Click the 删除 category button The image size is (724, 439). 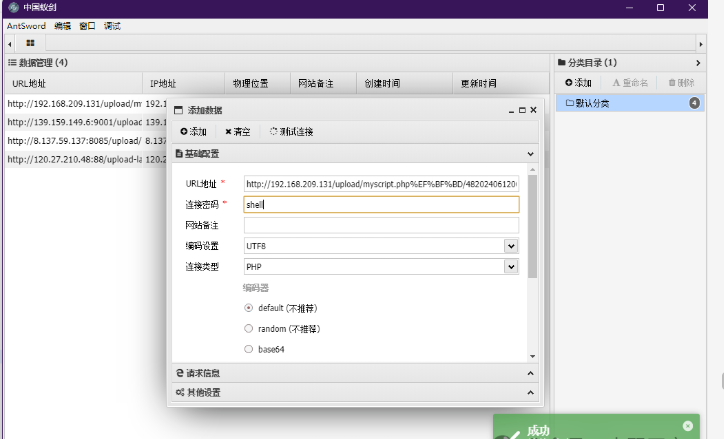[x=682, y=83]
